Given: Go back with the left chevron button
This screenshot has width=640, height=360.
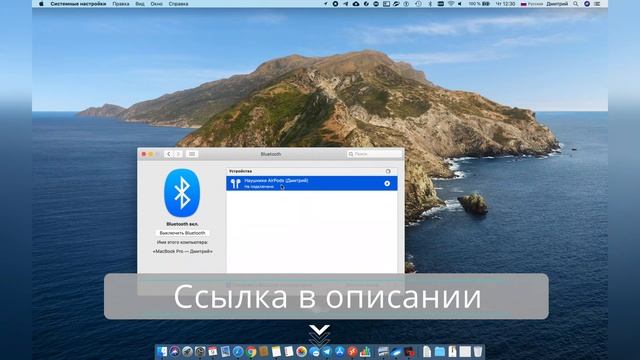Looking at the screenshot, I should pyautogui.click(x=169, y=154).
